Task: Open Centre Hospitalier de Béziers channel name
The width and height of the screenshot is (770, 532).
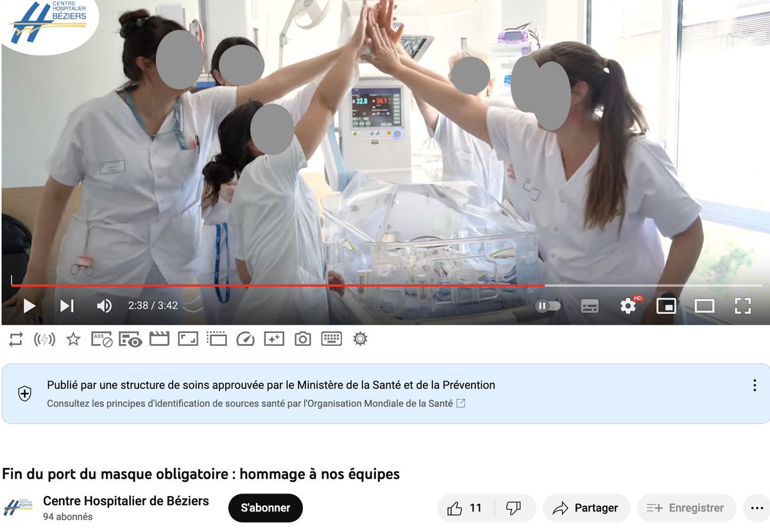Action: coord(126,501)
